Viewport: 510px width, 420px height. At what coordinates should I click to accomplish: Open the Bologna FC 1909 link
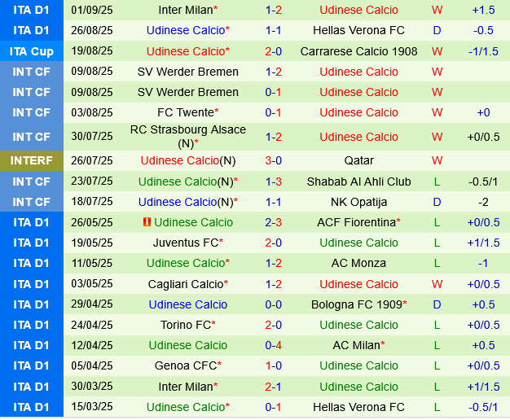[x=356, y=304]
